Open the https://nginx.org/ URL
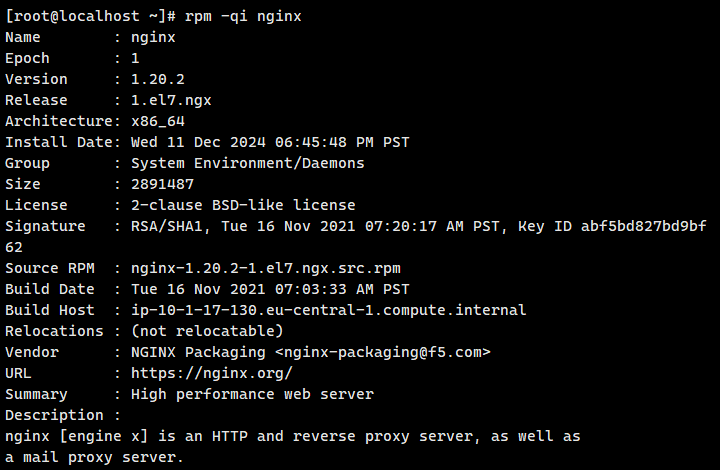Image resolution: width=720 pixels, height=470 pixels. [x=212, y=373]
